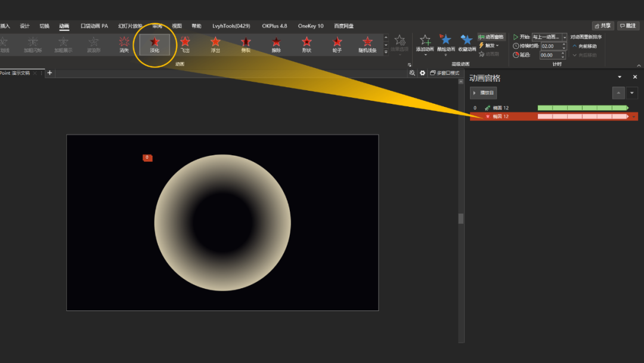Image resolution: width=644 pixels, height=363 pixels.
Task: Open dropdown arrow of selected 椭圆 12 row
Action: point(634,117)
